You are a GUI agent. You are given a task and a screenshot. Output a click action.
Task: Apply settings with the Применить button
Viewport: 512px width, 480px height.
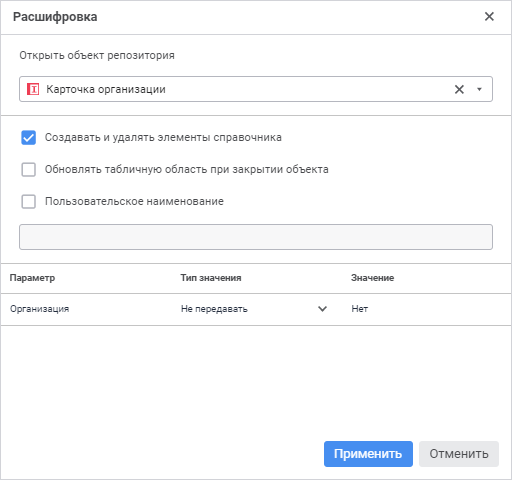(x=368, y=454)
